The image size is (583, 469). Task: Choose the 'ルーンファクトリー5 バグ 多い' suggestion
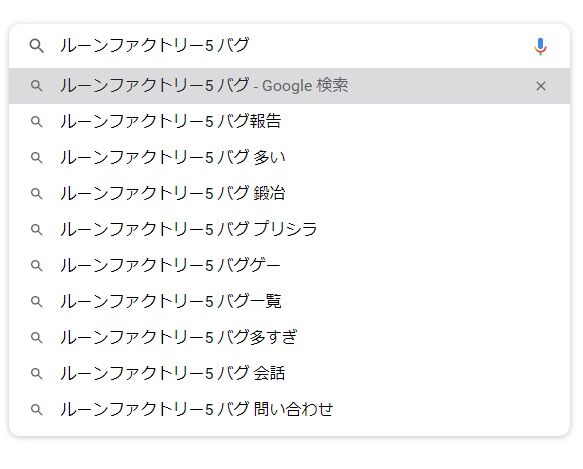tap(289, 158)
